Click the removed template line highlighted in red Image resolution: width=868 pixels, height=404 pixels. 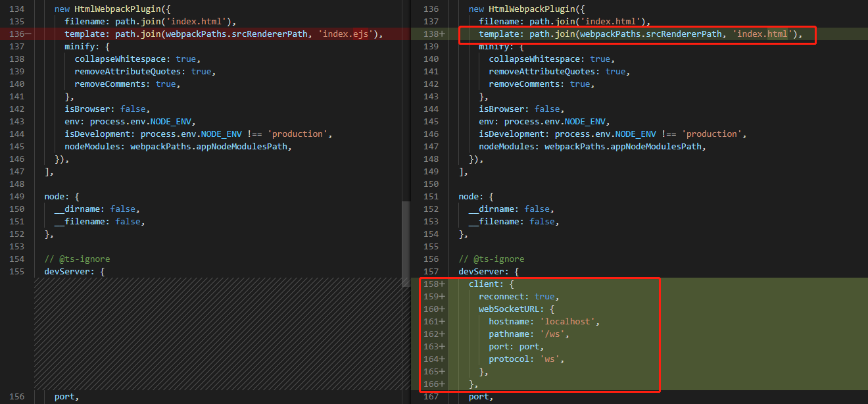(197, 34)
